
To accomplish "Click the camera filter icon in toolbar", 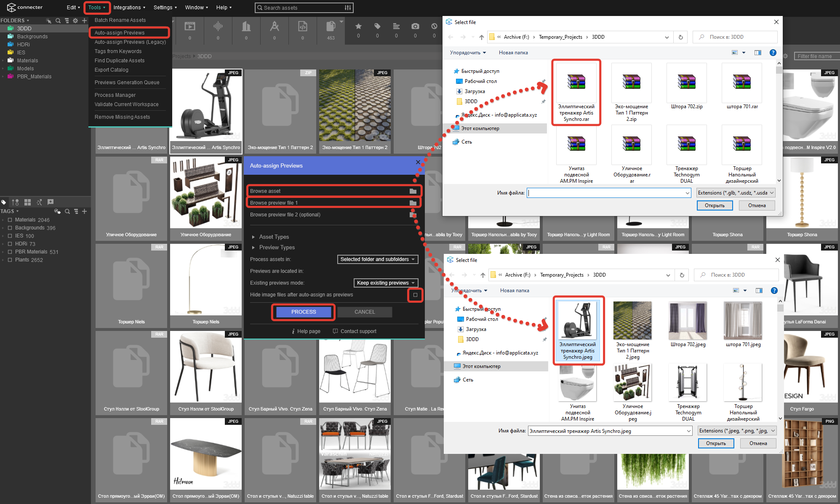I will pyautogui.click(x=415, y=27).
